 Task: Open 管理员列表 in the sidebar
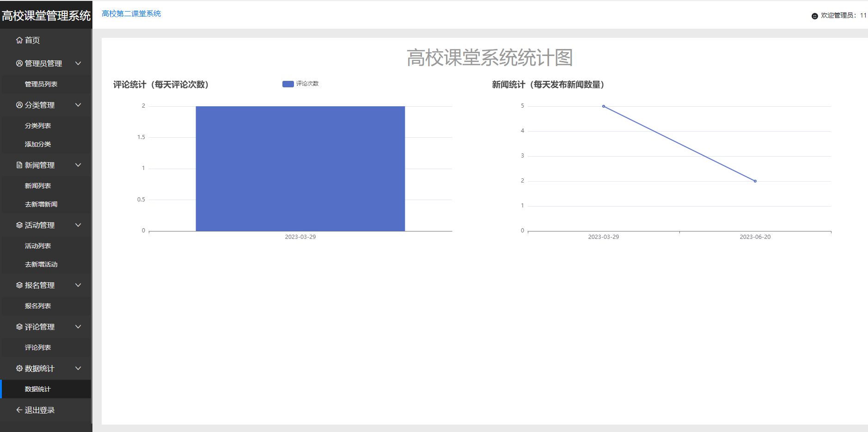(46, 84)
